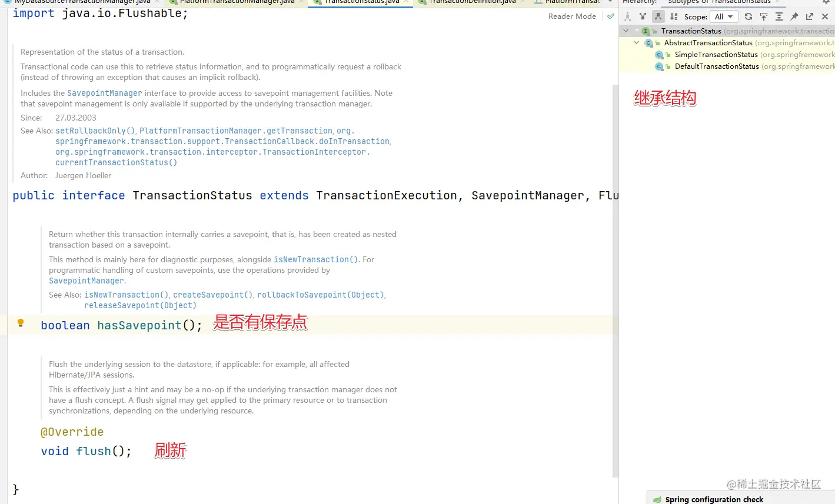
Task: Click the class icon of DefaultTransactionStatus
Action: click(659, 66)
